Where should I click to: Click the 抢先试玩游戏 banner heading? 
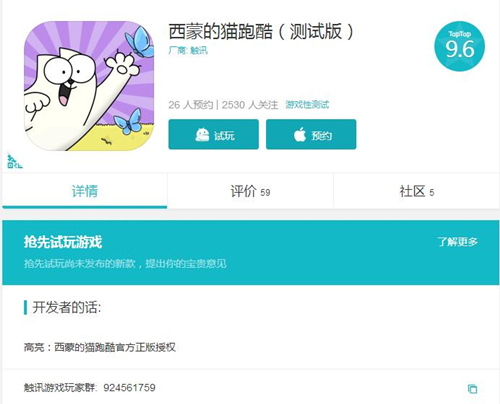tap(63, 242)
